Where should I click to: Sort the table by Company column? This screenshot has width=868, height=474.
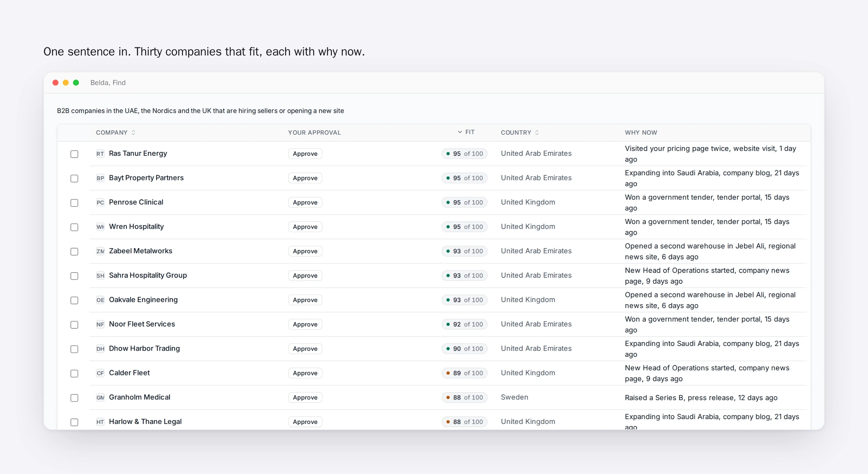point(115,132)
